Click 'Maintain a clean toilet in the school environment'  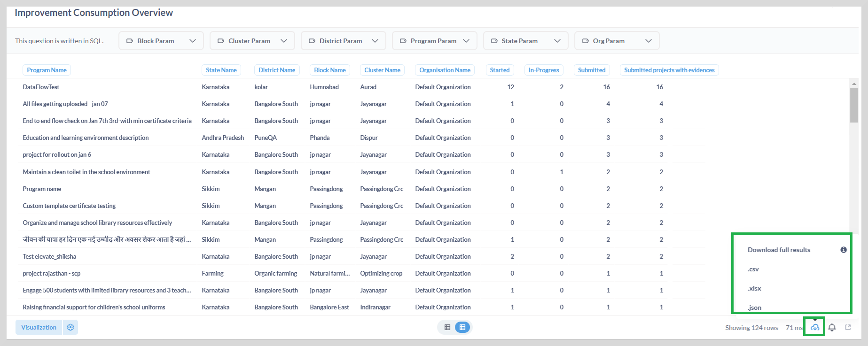86,172
